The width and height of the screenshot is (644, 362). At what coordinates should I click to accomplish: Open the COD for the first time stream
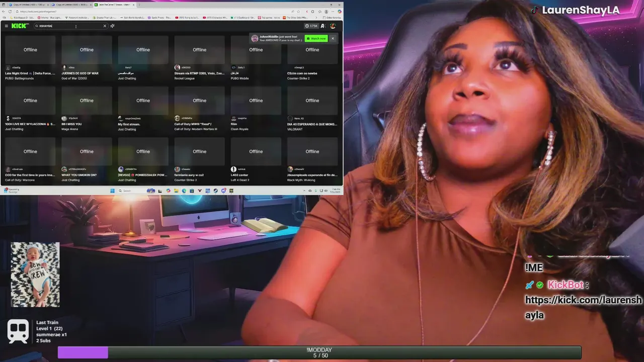(x=30, y=175)
